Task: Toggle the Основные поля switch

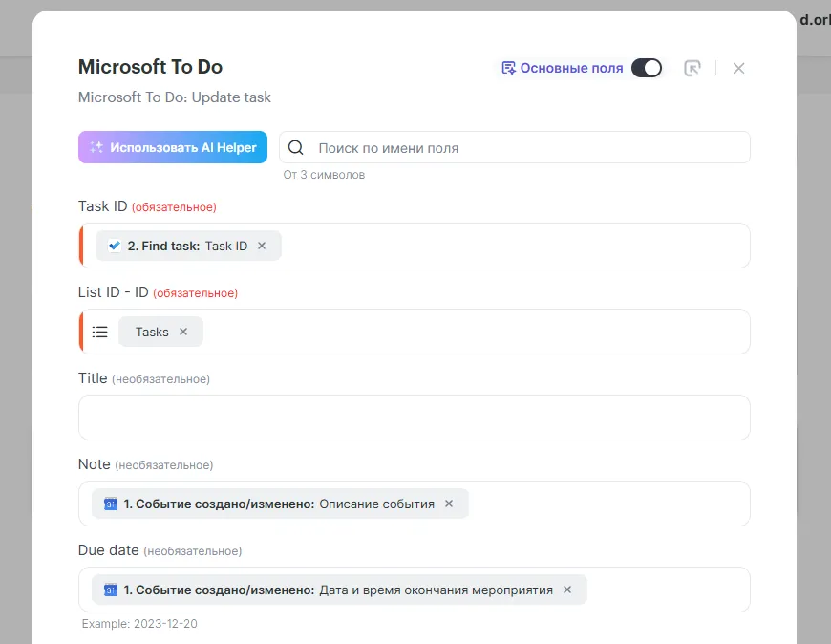Action: tap(647, 68)
